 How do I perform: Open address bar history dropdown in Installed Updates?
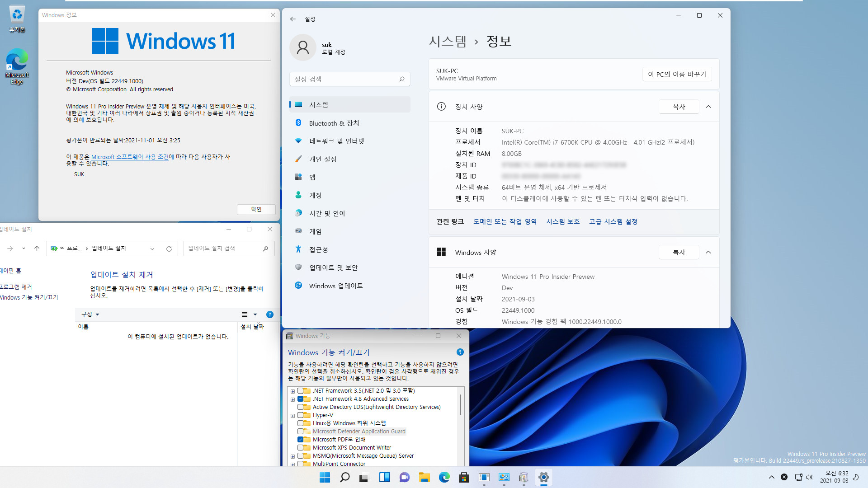(152, 249)
